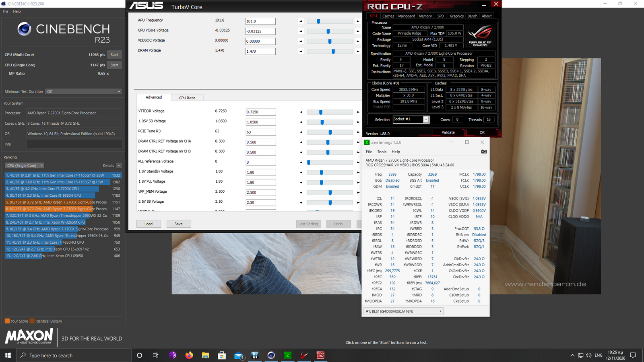Click the DRAM Voltage input field showing 1.470
The width and height of the screenshot is (644, 362).
260,51
